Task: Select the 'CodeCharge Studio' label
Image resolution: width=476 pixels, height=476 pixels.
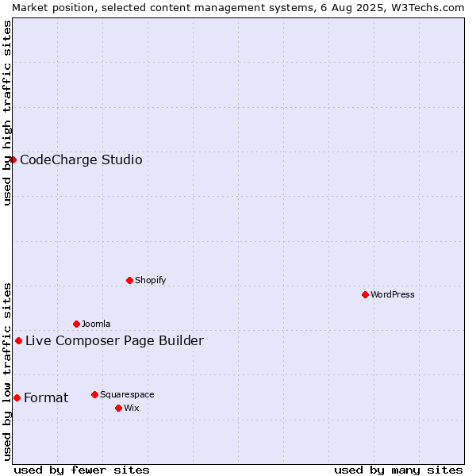Action: pyautogui.click(x=83, y=162)
